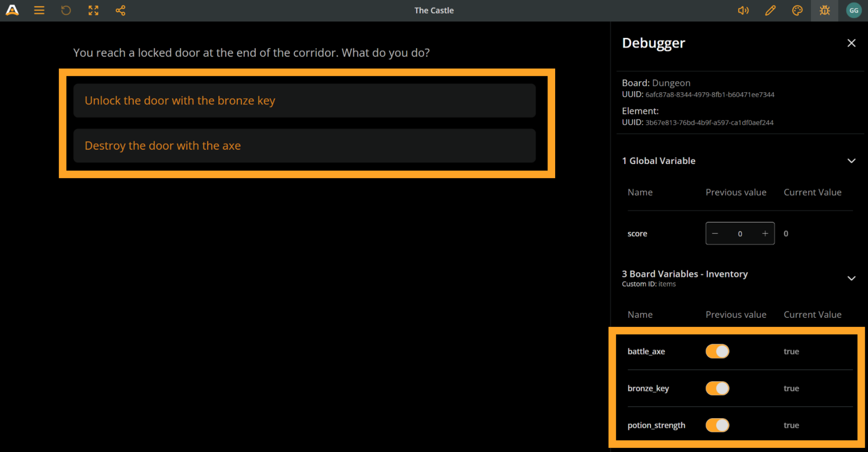Toggle the debugger bug icon
The width and height of the screenshot is (868, 452).
pos(825,10)
